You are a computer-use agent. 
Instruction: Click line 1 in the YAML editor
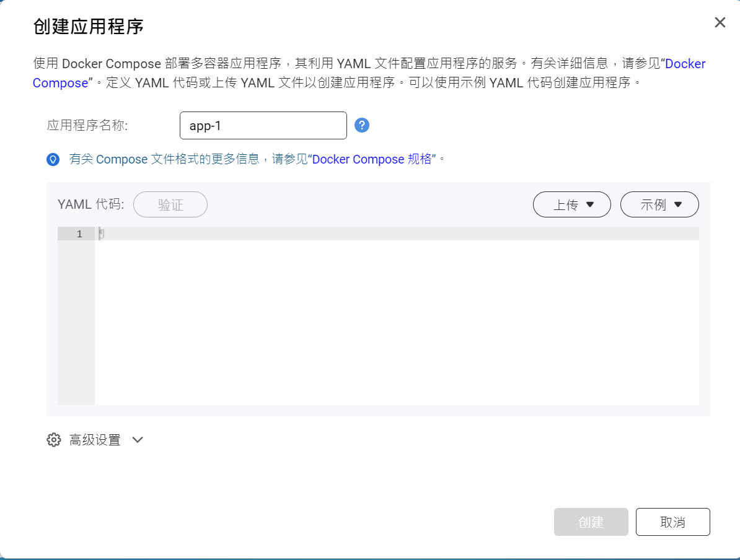[397, 234]
